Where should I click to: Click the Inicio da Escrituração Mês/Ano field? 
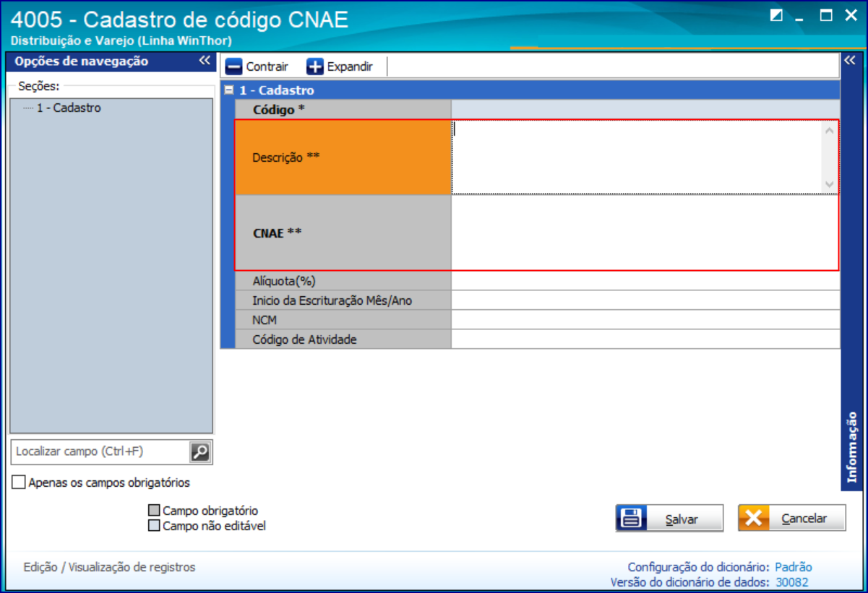645,300
